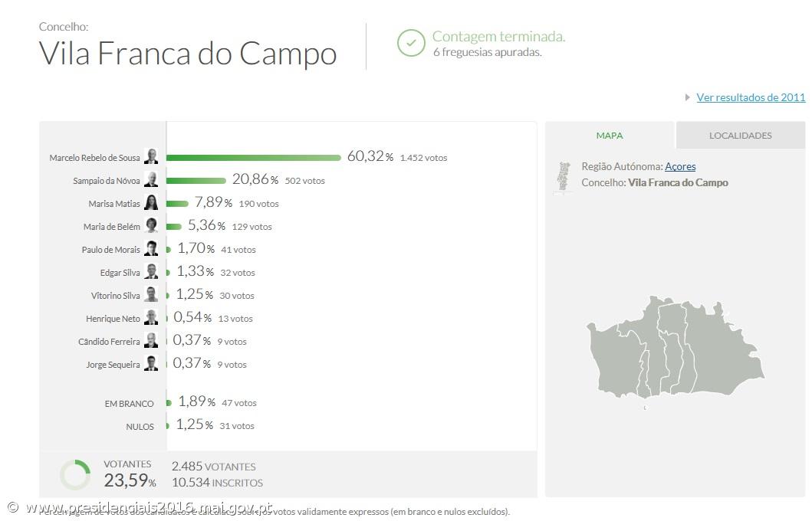Image resolution: width=812 pixels, height=521 pixels.
Task: Click the VOTANTES circular percentage indicator
Action: click(74, 473)
